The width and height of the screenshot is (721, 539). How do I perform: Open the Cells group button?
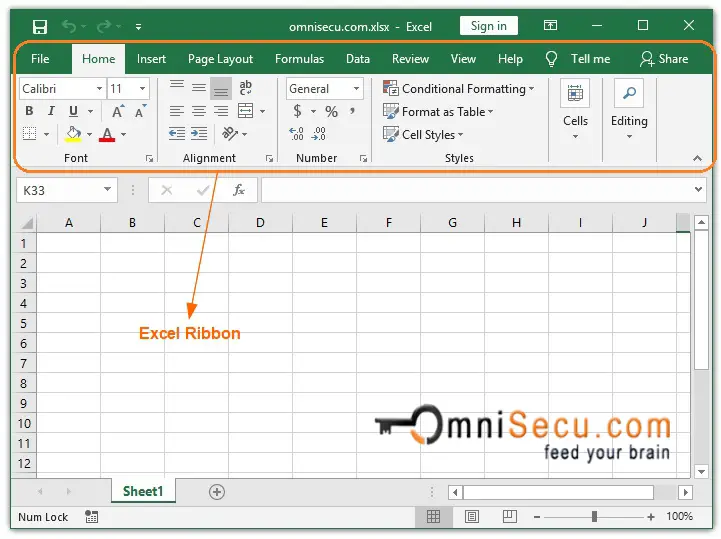point(575,110)
